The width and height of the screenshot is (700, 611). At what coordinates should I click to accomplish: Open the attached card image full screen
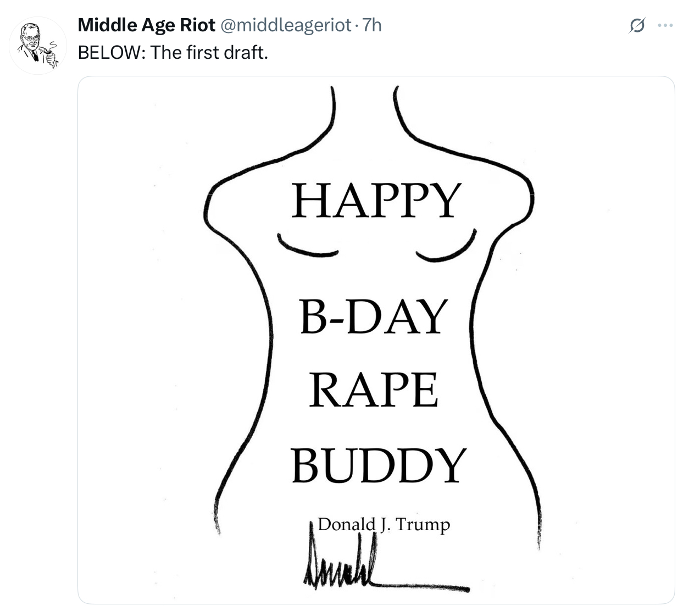(x=377, y=341)
